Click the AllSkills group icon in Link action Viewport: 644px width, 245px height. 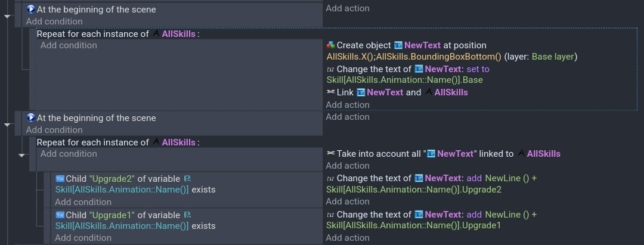click(x=428, y=92)
